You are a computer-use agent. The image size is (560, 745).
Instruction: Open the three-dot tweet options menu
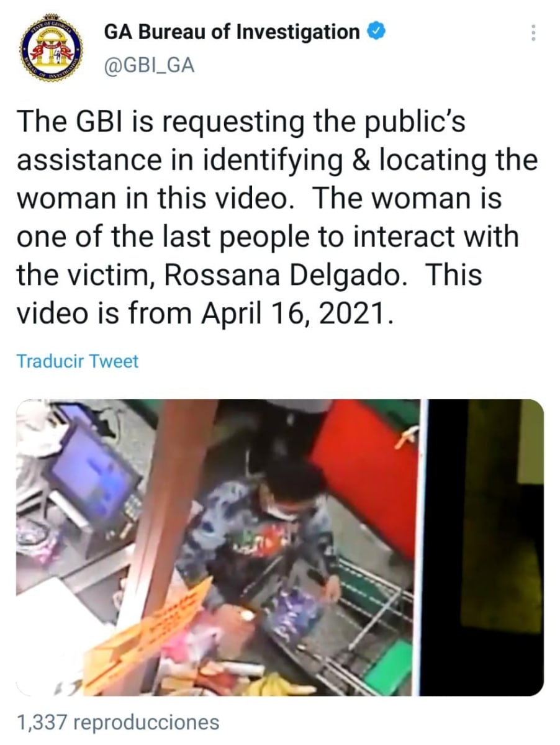pos(532,34)
